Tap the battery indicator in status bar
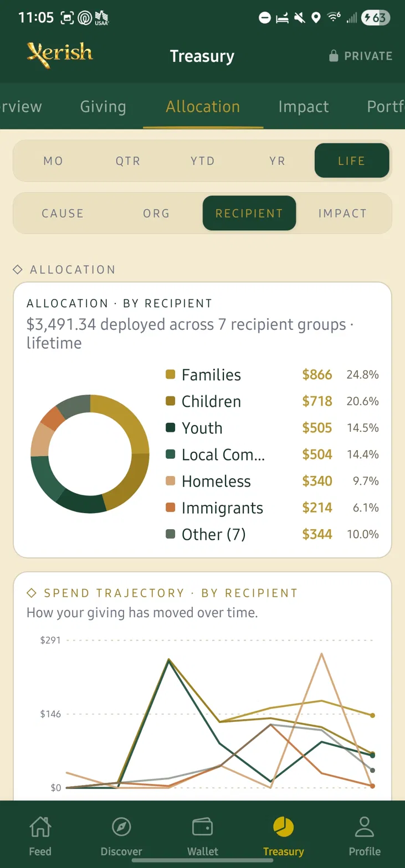 376,18
